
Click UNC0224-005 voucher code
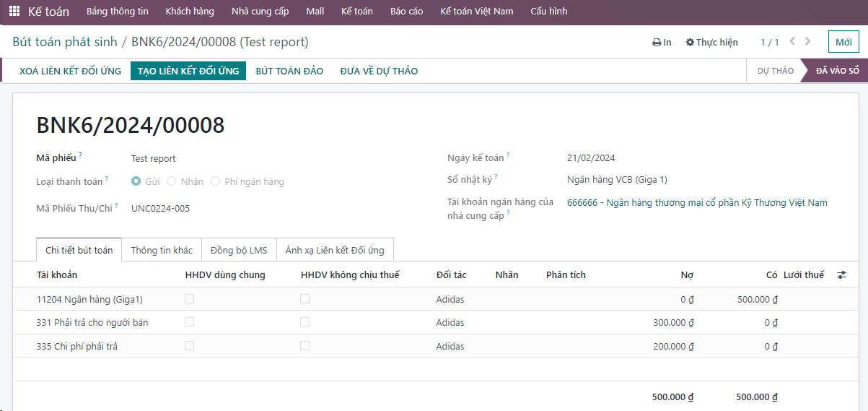[160, 208]
